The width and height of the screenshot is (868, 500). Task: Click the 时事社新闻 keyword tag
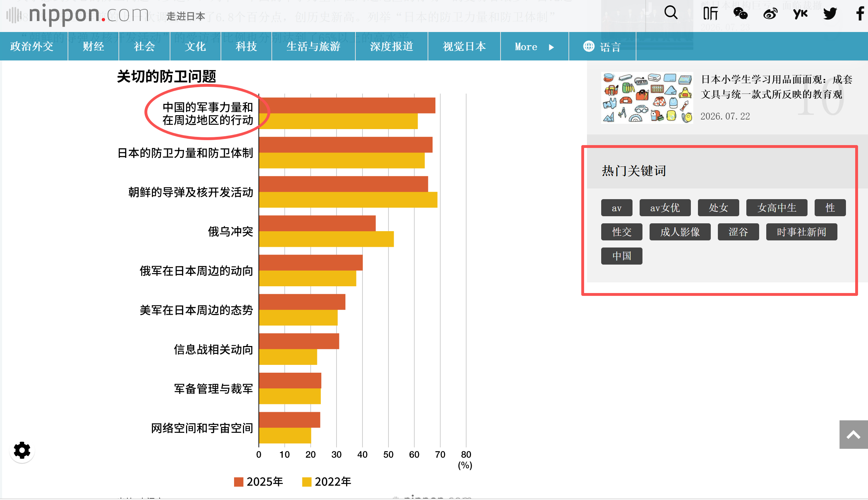click(801, 232)
